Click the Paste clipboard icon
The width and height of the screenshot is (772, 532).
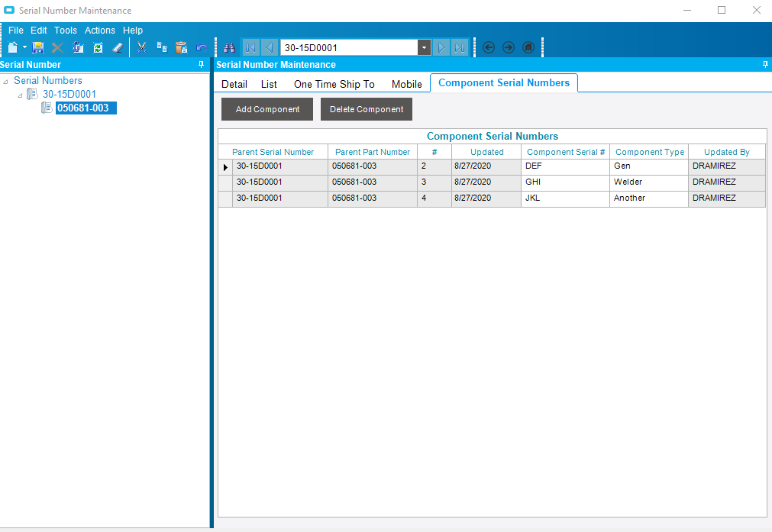pos(181,47)
